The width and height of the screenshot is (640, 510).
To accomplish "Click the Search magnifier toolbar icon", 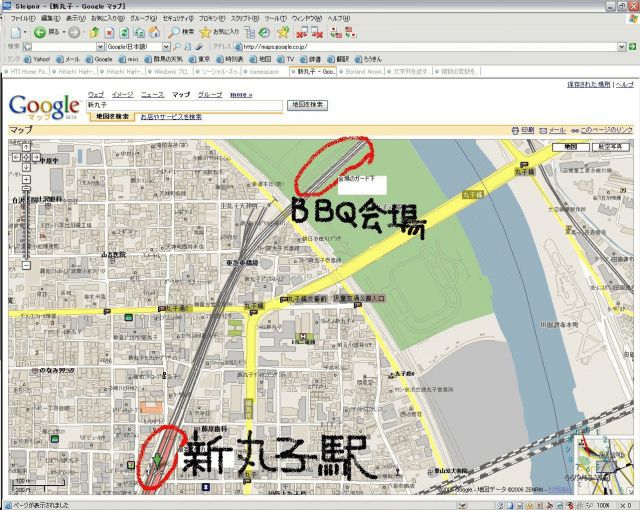I will pyautogui.click(x=172, y=32).
